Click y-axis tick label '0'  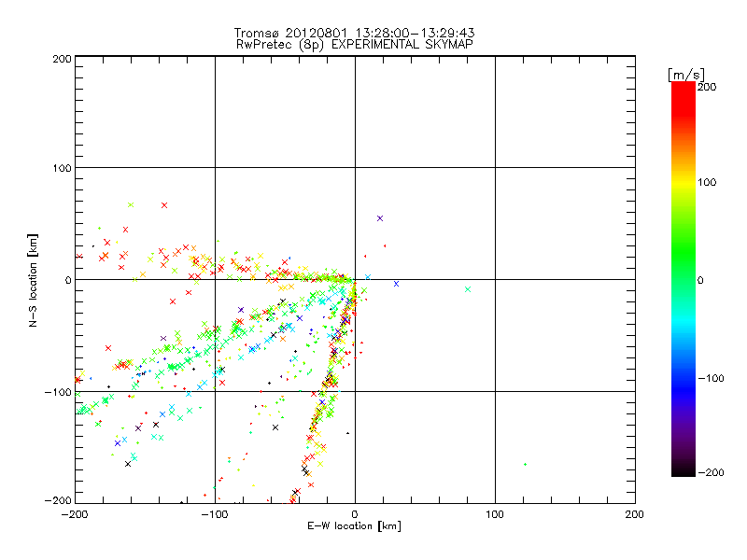68,280
